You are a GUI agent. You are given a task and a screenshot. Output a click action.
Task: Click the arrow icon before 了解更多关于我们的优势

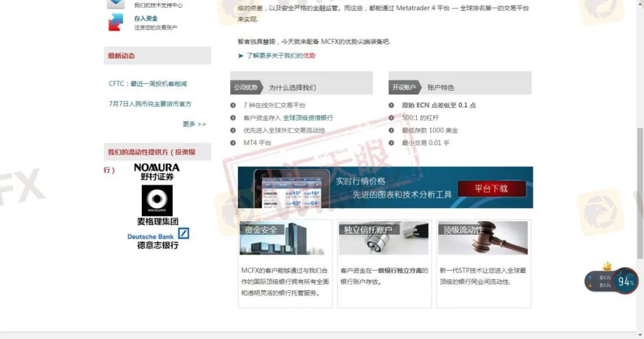tap(241, 56)
